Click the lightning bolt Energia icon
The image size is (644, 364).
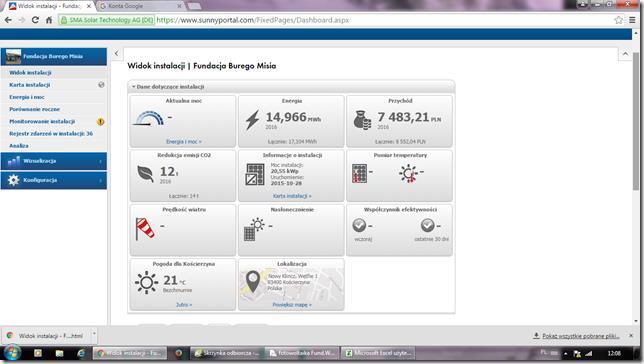click(252, 120)
